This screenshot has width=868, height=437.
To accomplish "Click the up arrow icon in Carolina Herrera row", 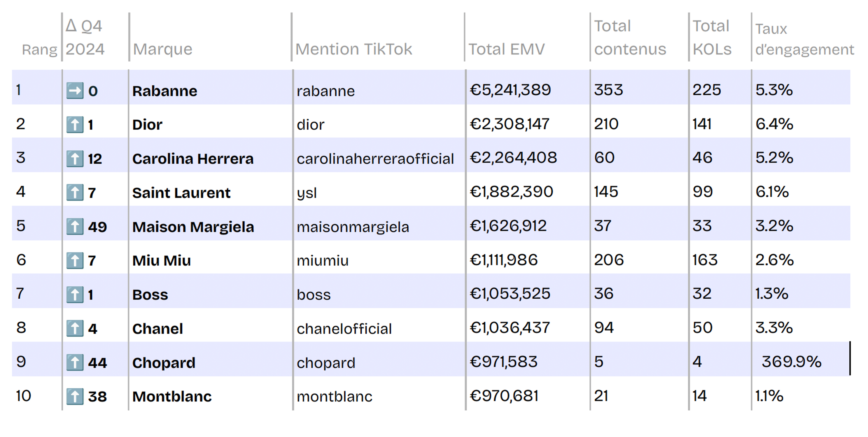I will click(75, 158).
